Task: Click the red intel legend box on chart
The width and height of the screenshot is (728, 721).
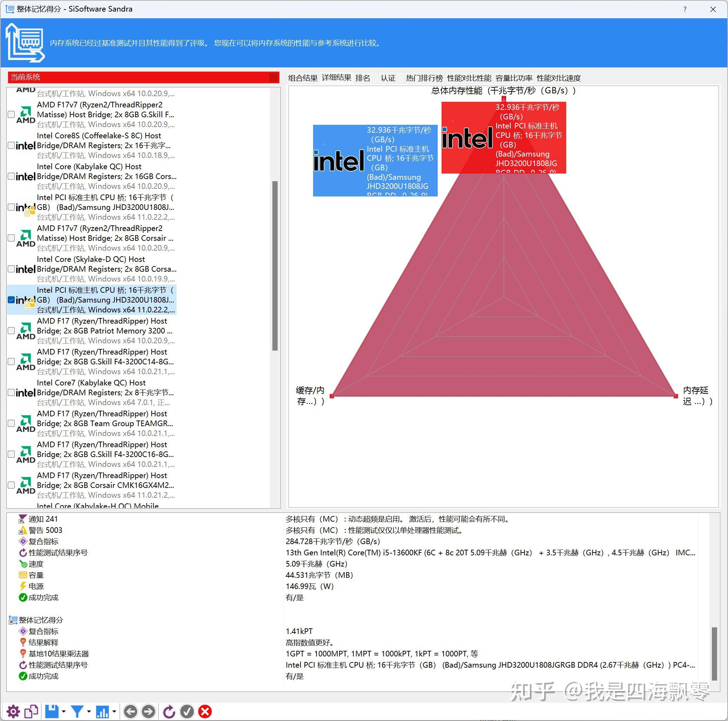Action: point(504,138)
